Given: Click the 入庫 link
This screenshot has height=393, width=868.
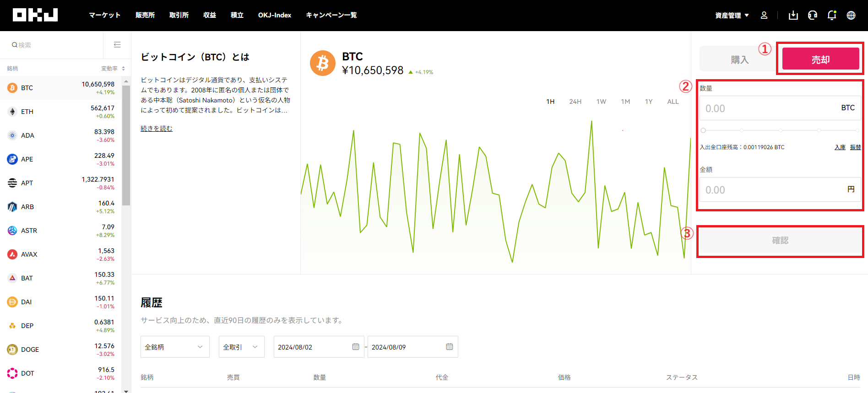Looking at the screenshot, I should click(840, 147).
